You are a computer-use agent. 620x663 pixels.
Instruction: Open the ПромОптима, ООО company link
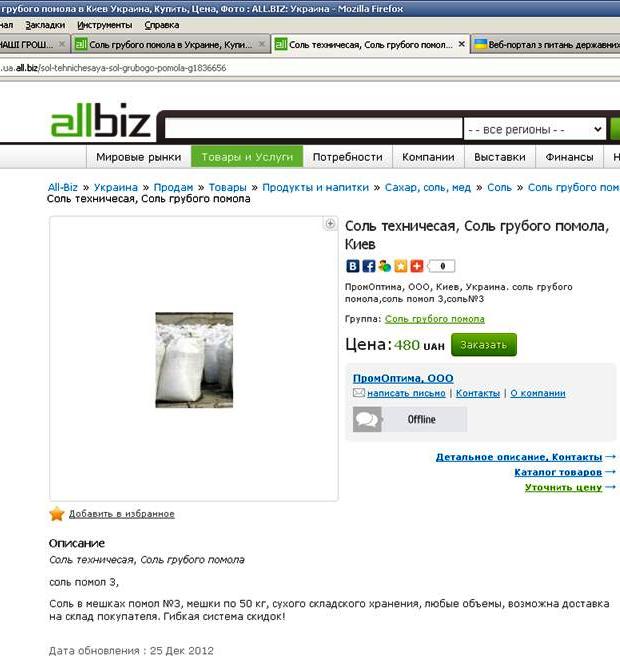(x=403, y=378)
